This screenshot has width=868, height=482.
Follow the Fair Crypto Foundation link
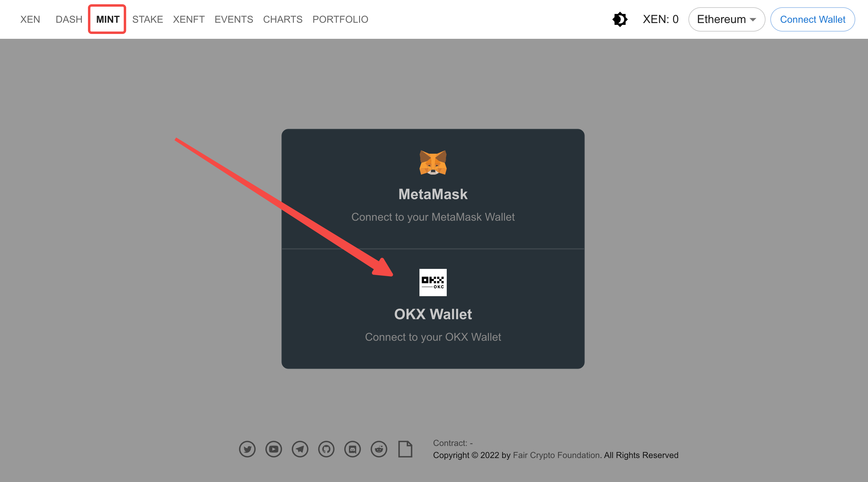click(556, 455)
